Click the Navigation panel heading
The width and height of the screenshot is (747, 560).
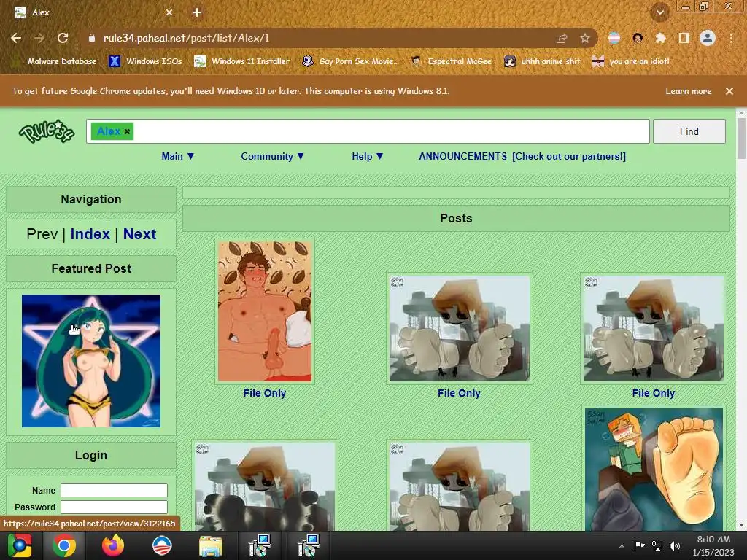91,200
